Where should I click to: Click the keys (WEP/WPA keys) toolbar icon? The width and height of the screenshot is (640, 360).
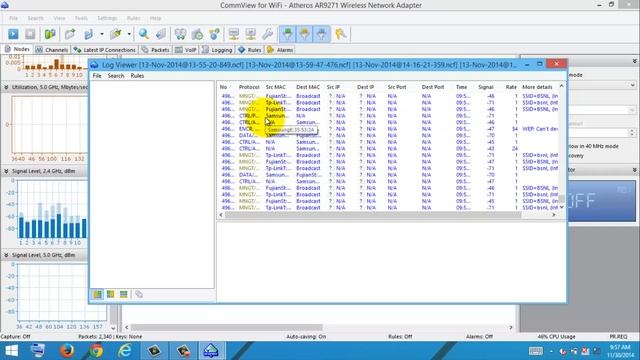pos(340,34)
